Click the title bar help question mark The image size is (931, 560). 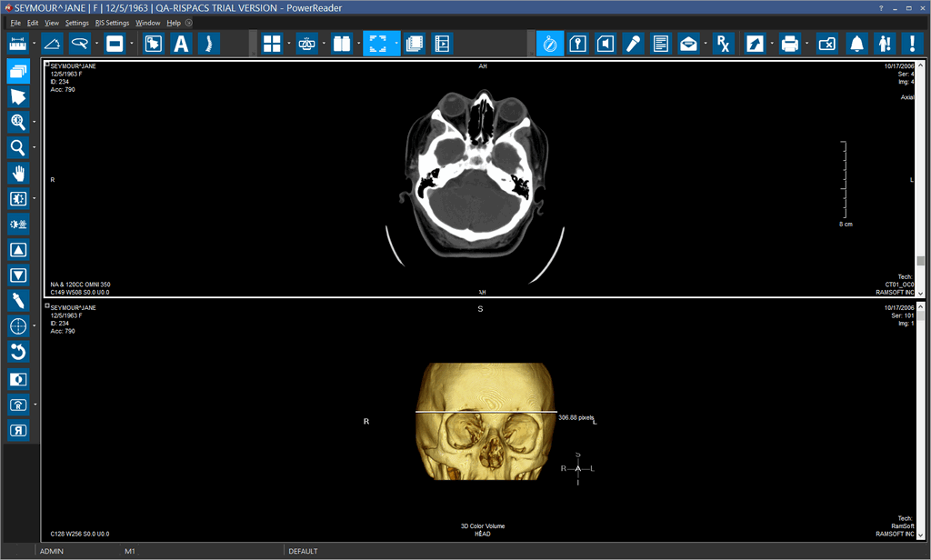click(881, 7)
